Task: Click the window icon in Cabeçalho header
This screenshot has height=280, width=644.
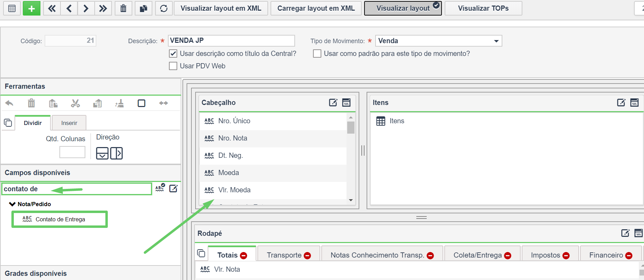Action: 346,103
